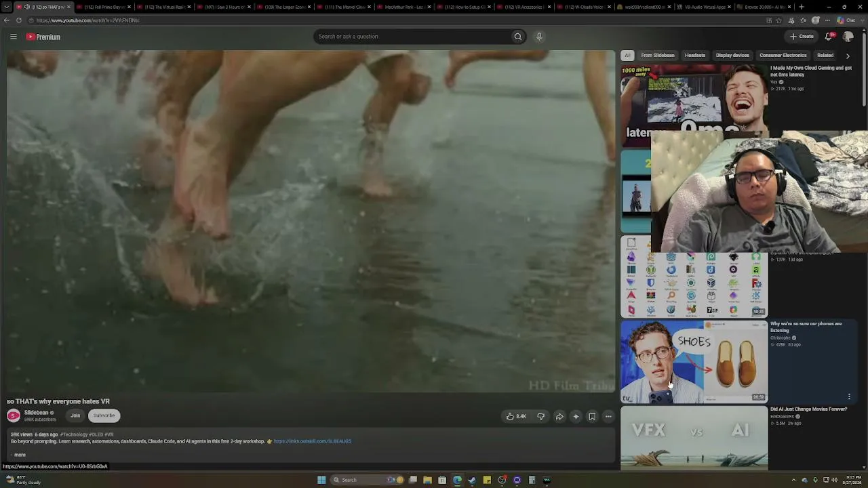Reload the page with the refresh icon
This screenshot has height=488, width=868.
click(x=19, y=20)
